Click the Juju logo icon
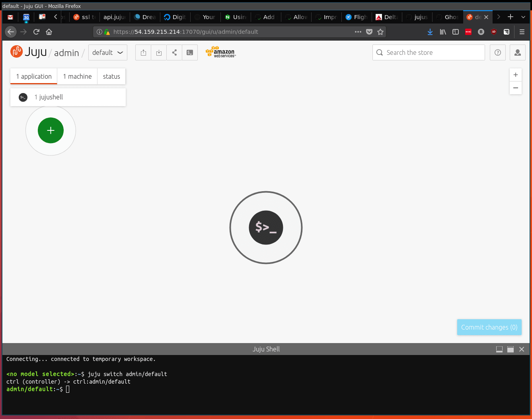 point(16,52)
